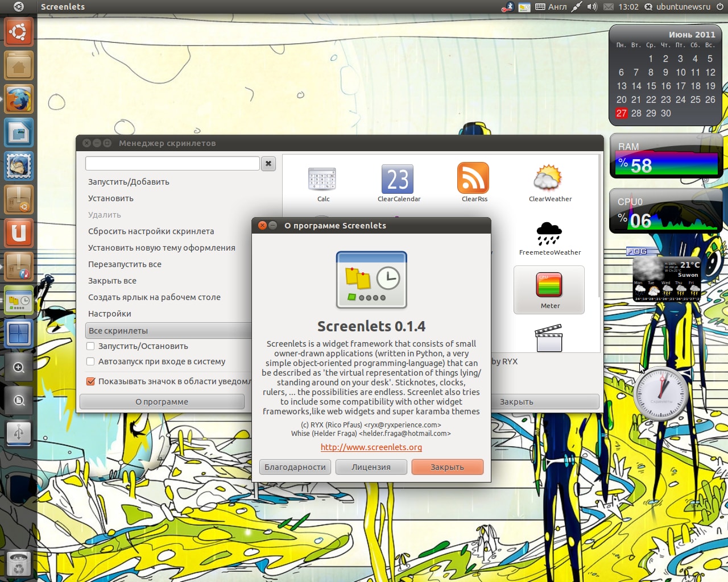
Task: Close the About dialog with 'Закрыть'
Action: pyautogui.click(x=447, y=467)
